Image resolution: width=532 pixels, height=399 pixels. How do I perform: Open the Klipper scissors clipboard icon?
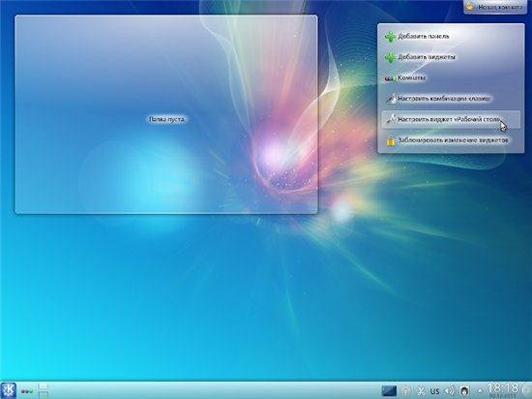(421, 391)
